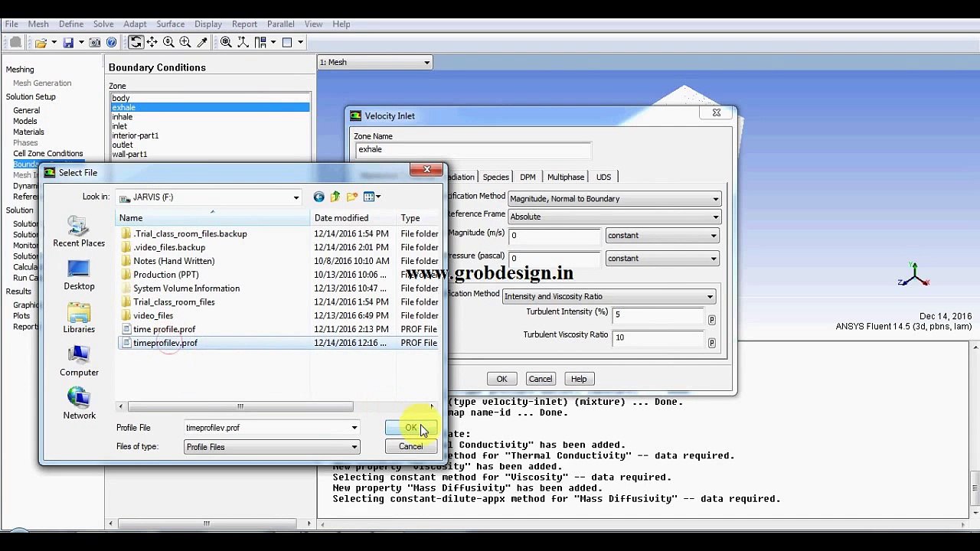Click the camera Save Picture toolbar icon

coord(95,43)
